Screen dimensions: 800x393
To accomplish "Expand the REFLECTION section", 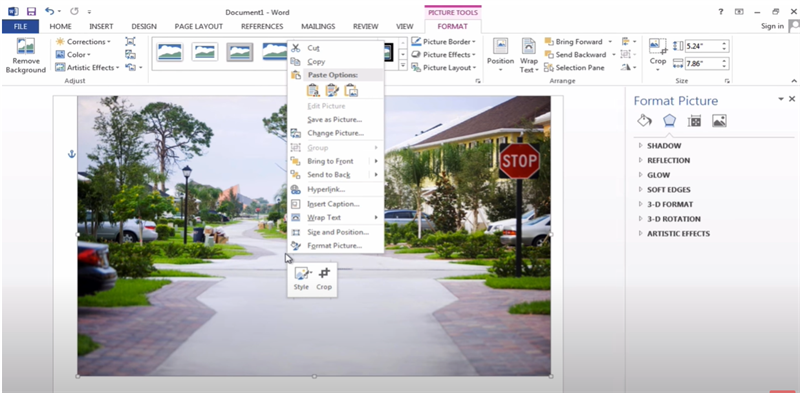I will pyautogui.click(x=664, y=160).
